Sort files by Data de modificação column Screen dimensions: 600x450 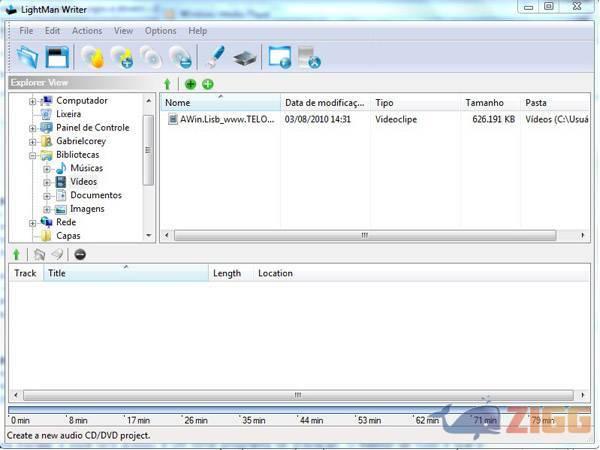click(x=325, y=103)
